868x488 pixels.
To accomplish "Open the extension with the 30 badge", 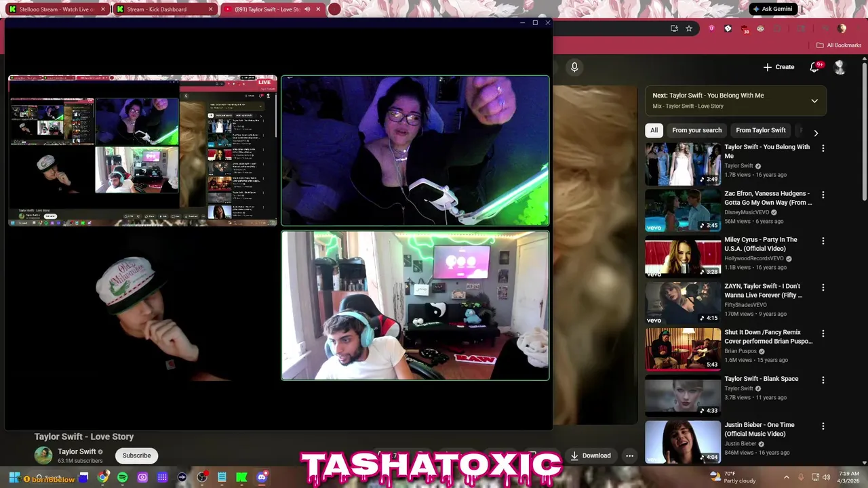I will click(x=745, y=29).
